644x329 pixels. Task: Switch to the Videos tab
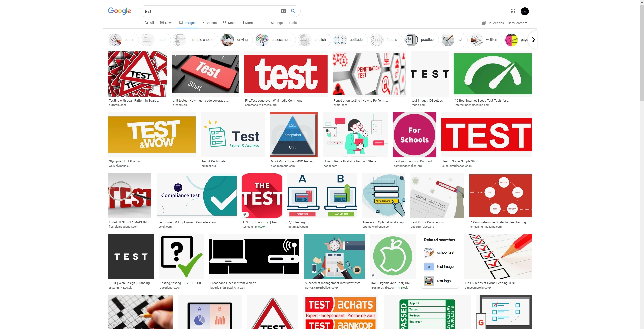pos(209,23)
